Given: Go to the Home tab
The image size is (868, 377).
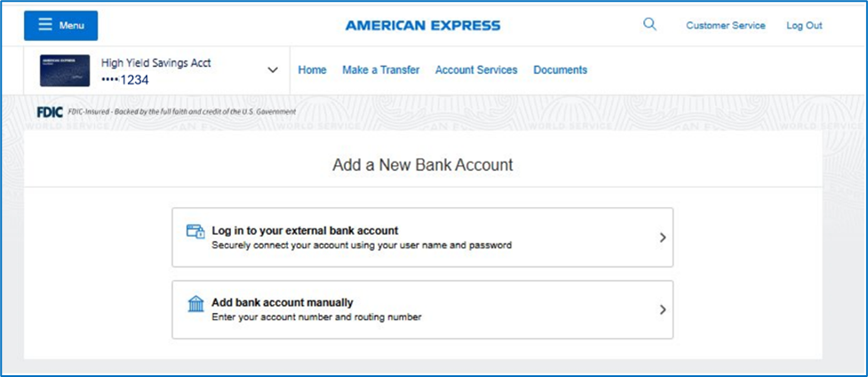Looking at the screenshot, I should (312, 70).
